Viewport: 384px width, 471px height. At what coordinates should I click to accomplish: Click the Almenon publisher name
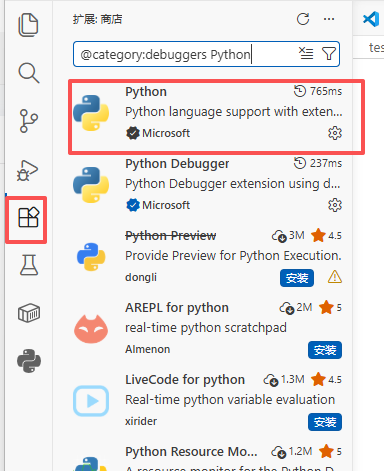coord(148,349)
